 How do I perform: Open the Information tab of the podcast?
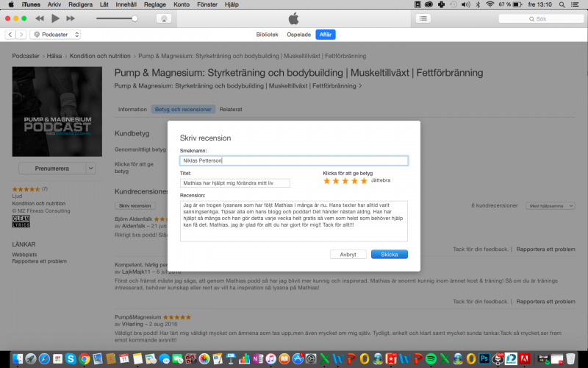[x=132, y=109]
